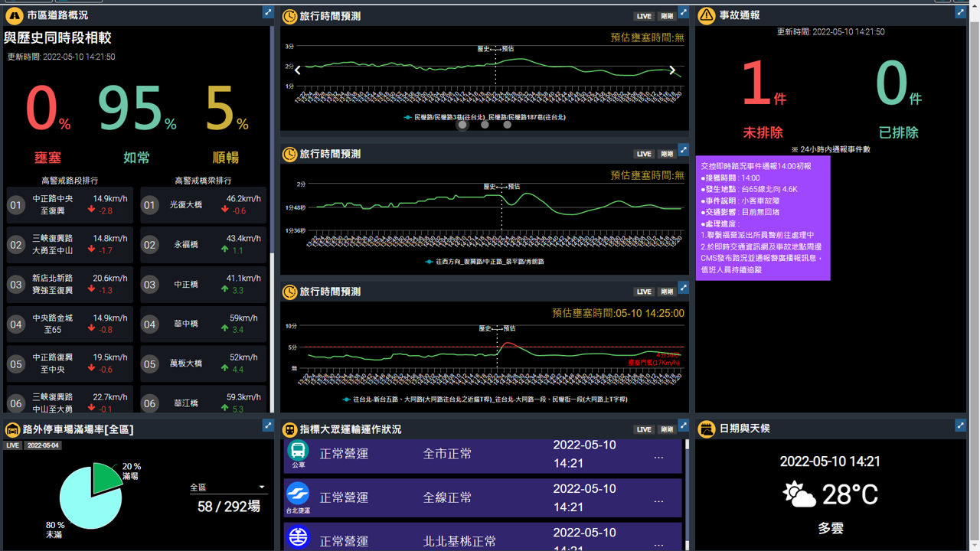Viewport: 980px width, 551px height.
Task: Click the clock icon of top 旅行時間預測 panel
Action: (289, 16)
